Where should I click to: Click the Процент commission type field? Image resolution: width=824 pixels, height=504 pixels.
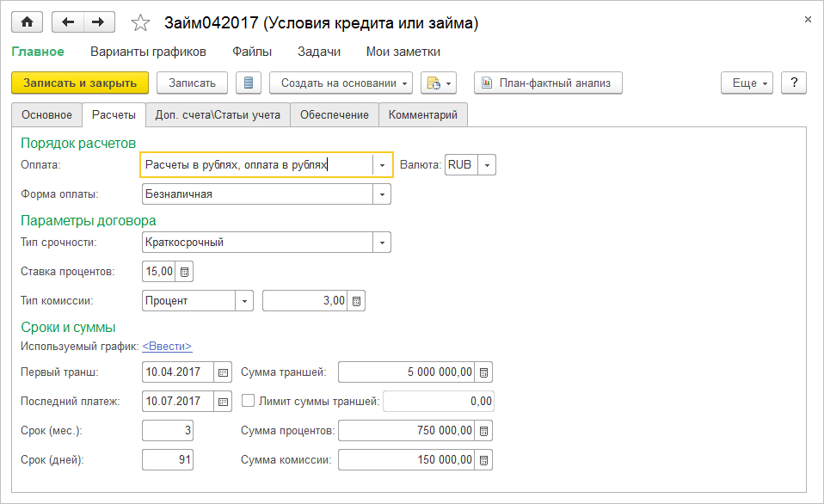click(188, 301)
